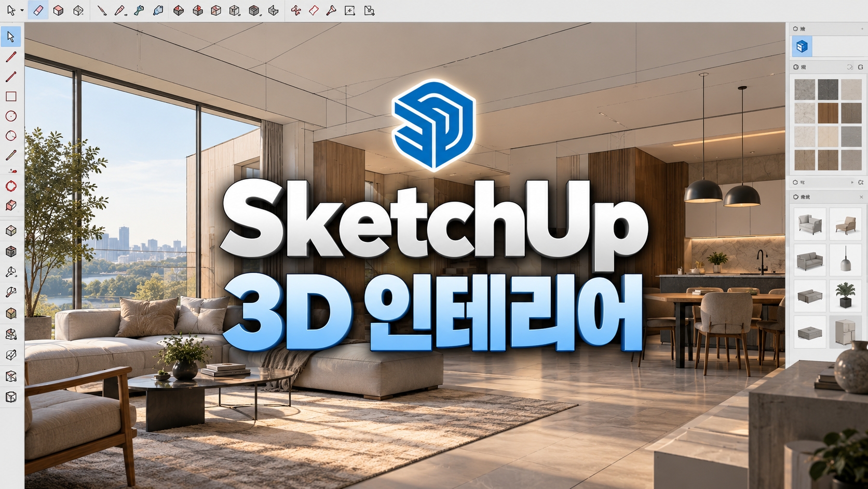Select the wooden-frame armchair component thumbnail
The width and height of the screenshot is (868, 489).
coord(846,224)
